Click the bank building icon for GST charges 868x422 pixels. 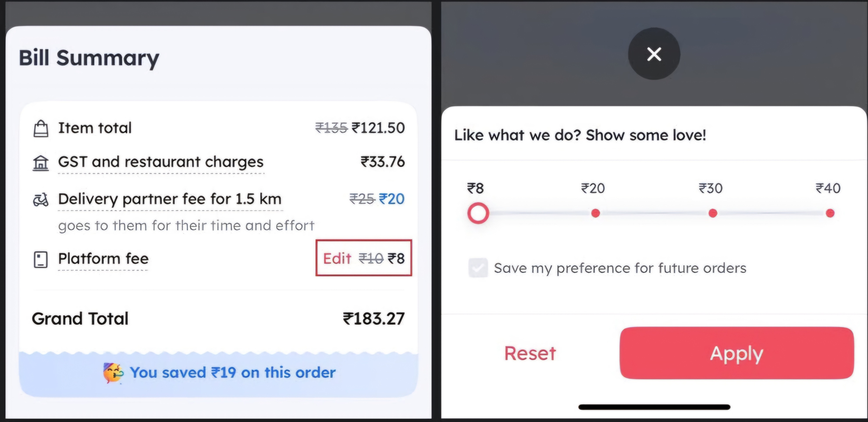(x=40, y=163)
